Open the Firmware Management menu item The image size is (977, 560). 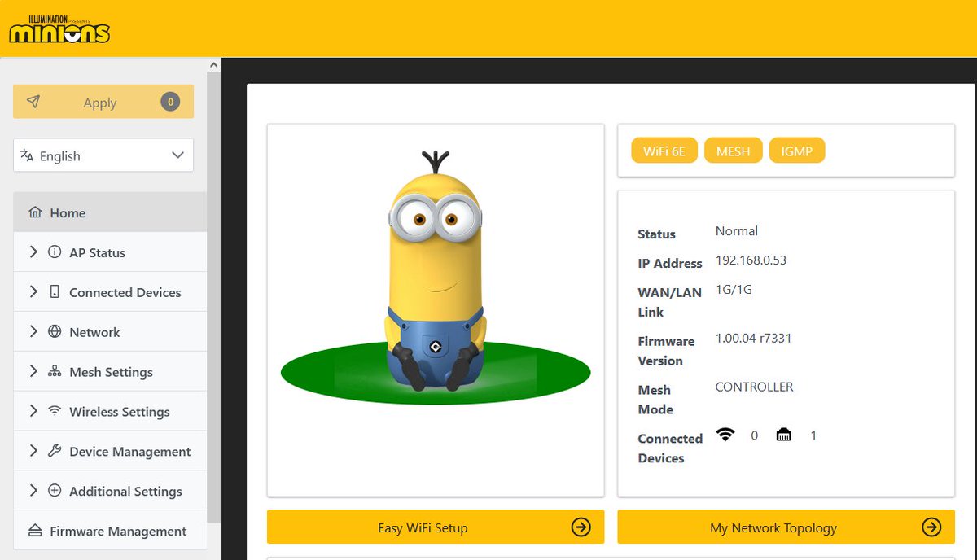[x=110, y=531]
